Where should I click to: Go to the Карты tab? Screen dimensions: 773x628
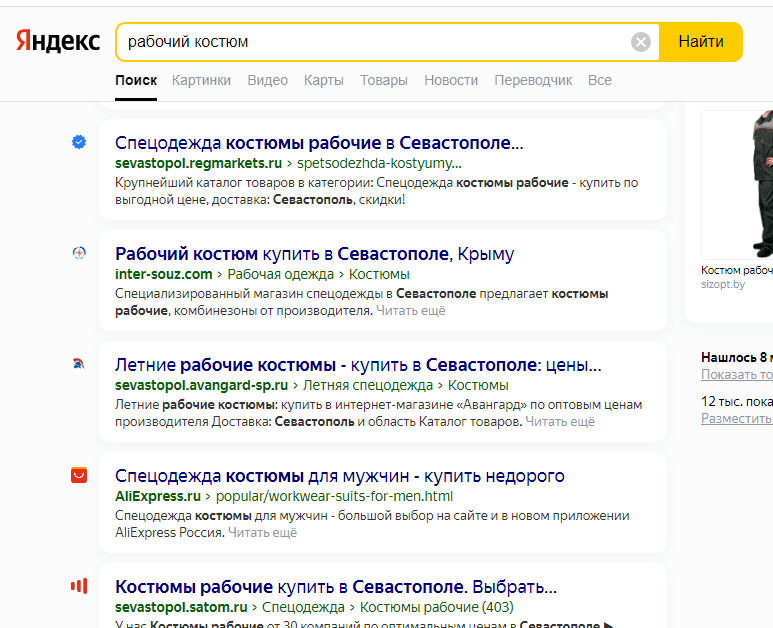[323, 80]
